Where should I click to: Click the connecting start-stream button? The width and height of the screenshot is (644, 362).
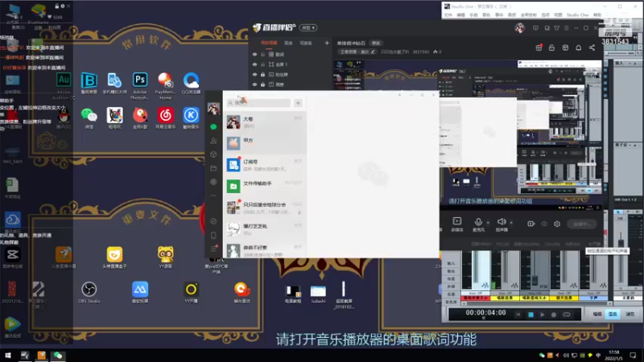tap(581, 224)
